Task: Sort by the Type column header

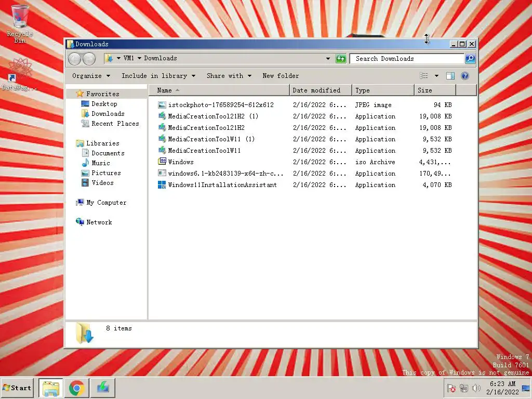Action: coord(383,90)
